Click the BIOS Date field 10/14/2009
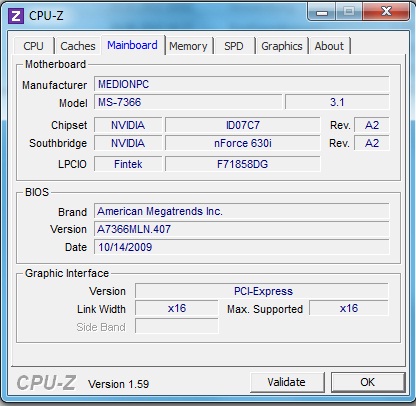Image resolution: width=416 pixels, height=406 pixels. coord(242,247)
